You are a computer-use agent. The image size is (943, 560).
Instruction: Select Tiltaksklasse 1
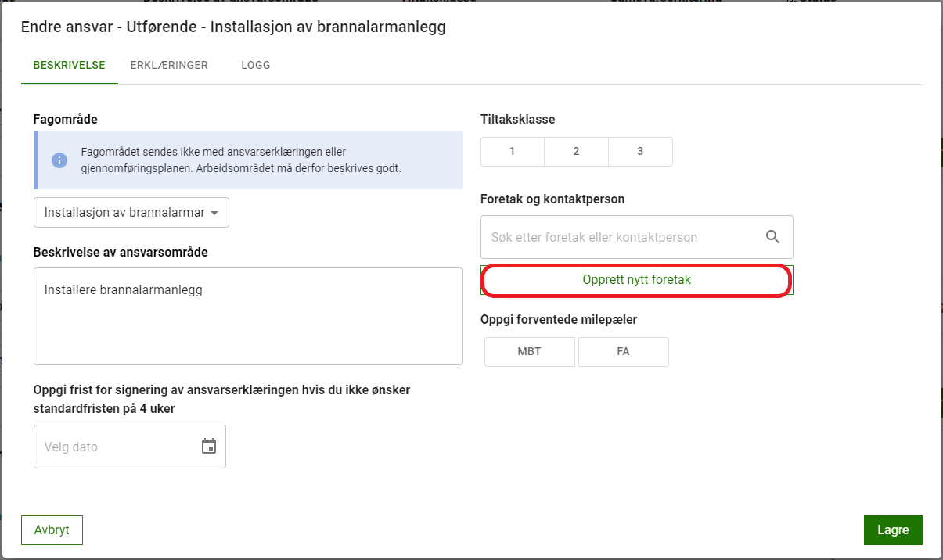pyautogui.click(x=512, y=152)
